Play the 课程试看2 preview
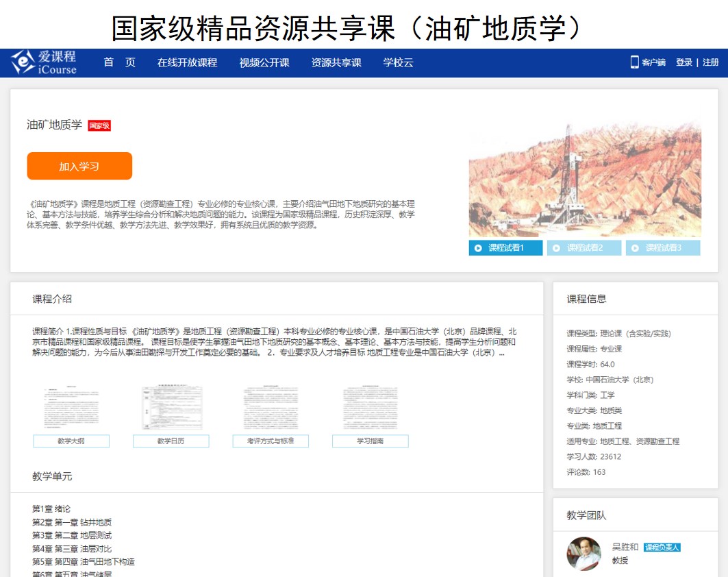Viewport: 728px width, 577px height. tap(584, 248)
